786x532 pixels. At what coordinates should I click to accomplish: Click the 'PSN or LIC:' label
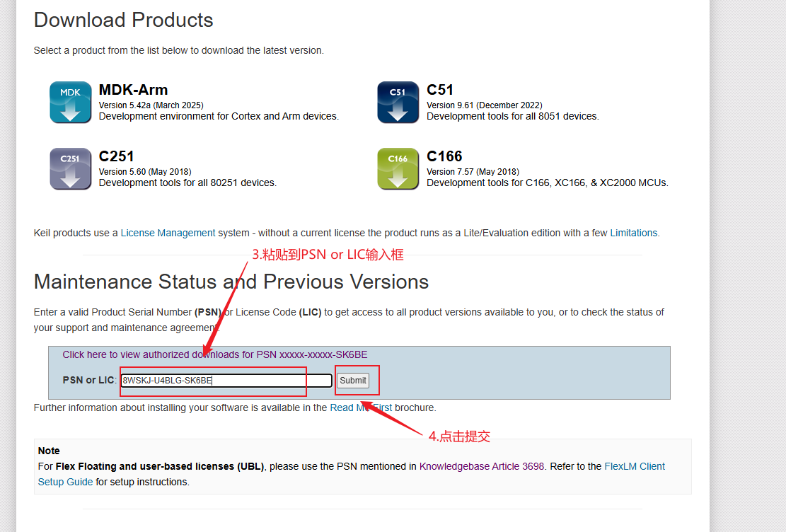coord(89,380)
